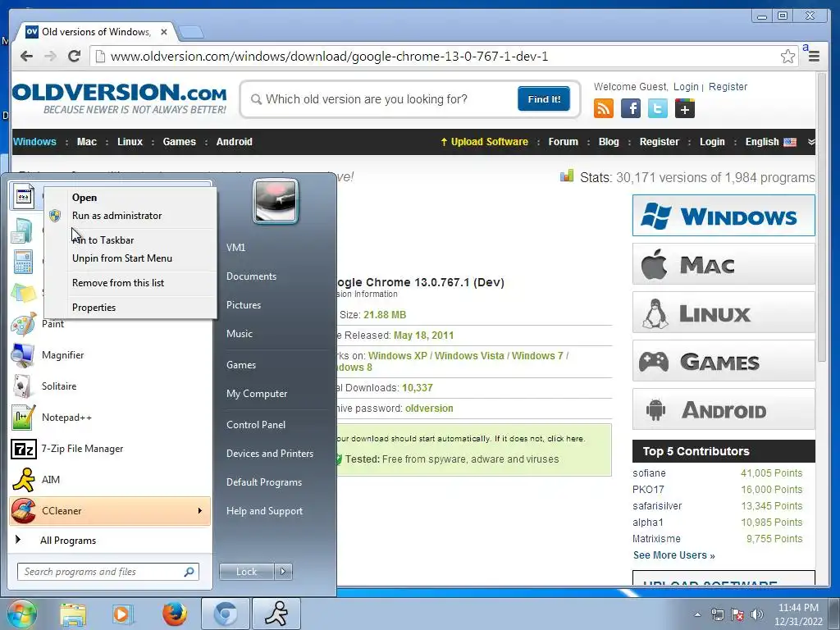Click the Find It! button
Screen dimensions: 840x630
[544, 99]
